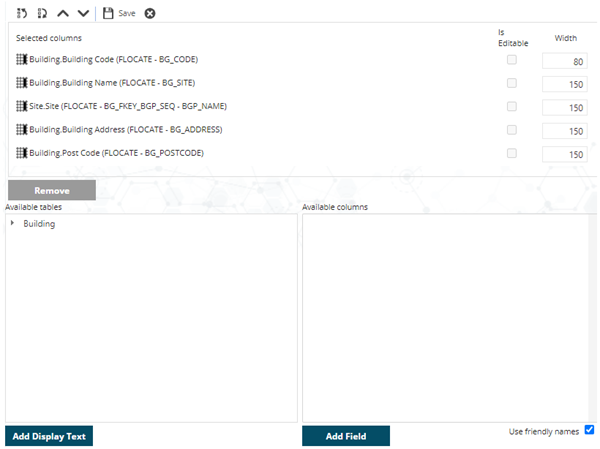The height and width of the screenshot is (449, 600).
Task: Save the column configuration
Action: point(119,13)
